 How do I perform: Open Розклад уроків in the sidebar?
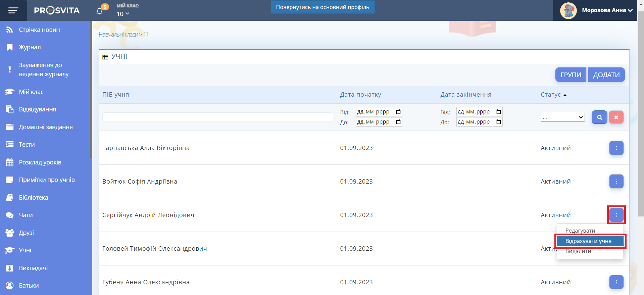[x=40, y=162]
